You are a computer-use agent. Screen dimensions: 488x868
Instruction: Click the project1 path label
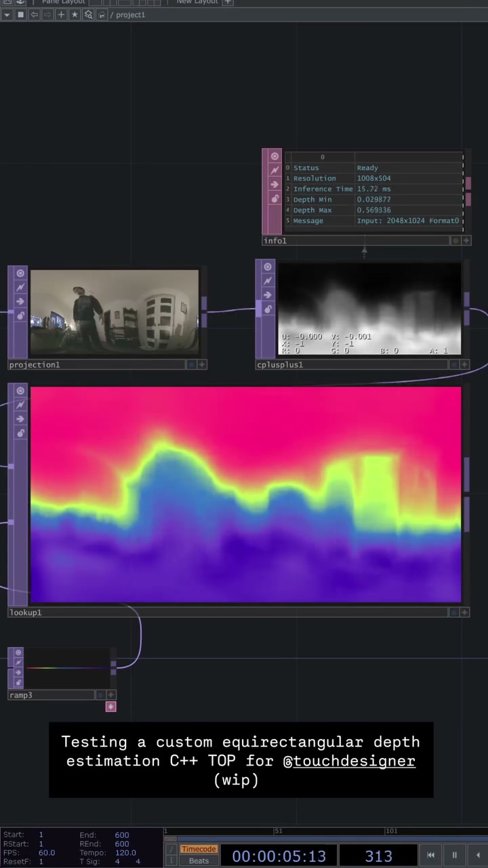(129, 15)
